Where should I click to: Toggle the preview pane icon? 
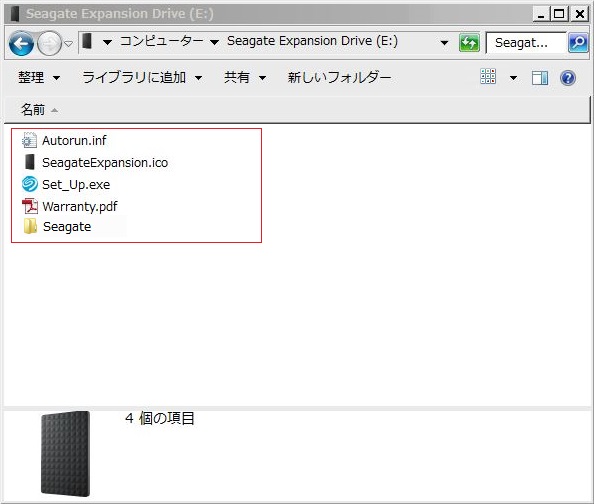coord(540,78)
